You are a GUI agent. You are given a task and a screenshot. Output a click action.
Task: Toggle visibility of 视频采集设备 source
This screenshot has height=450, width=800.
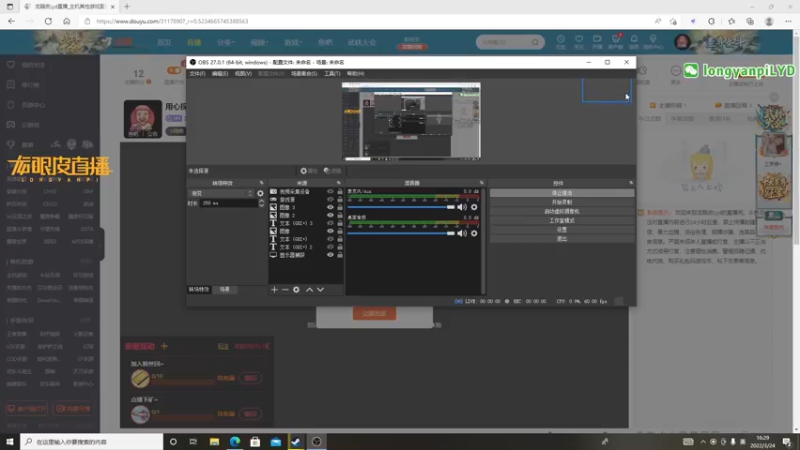tap(330, 191)
